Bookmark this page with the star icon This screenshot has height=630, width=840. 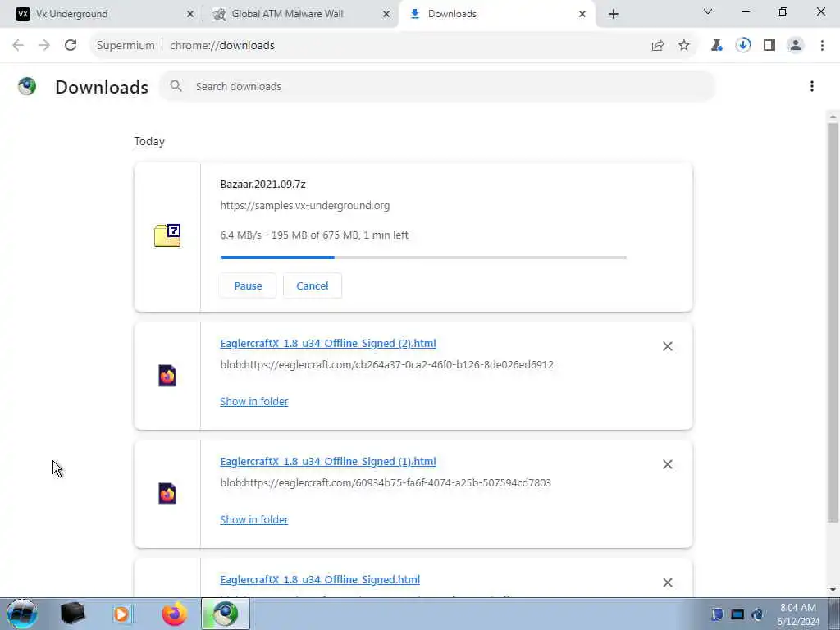684,46
